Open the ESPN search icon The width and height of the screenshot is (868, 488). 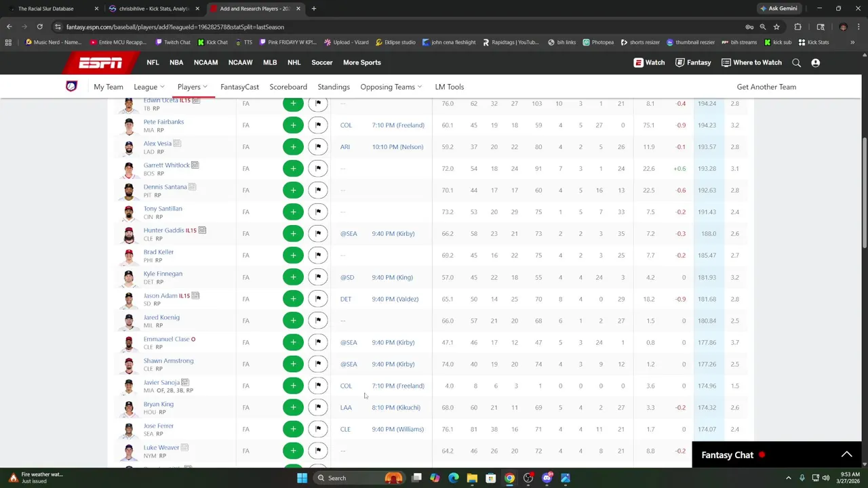pyautogui.click(x=796, y=62)
